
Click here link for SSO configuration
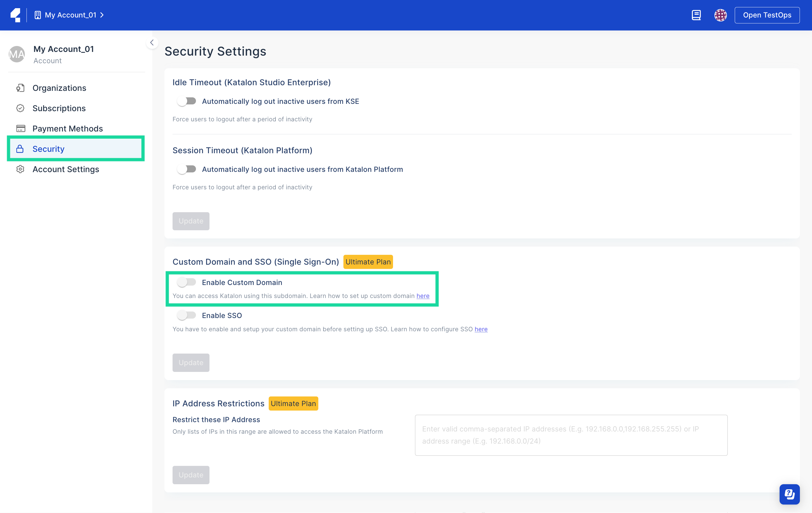point(481,329)
